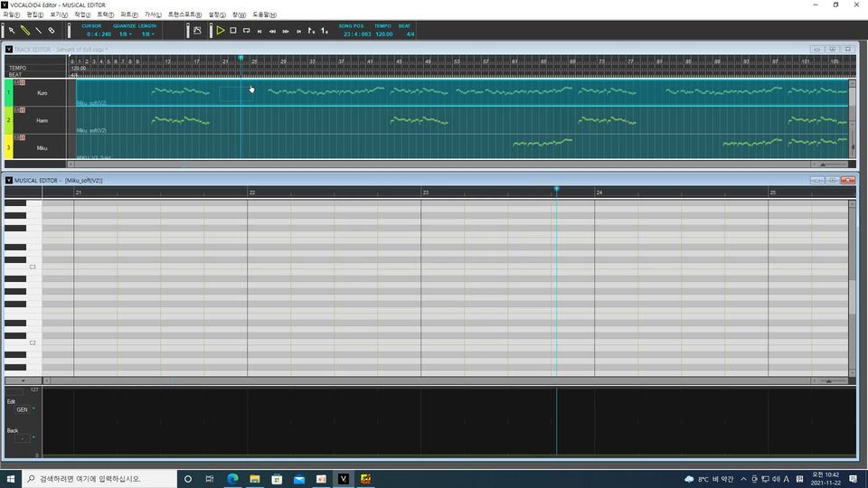
Task: Select the Harn track name
Action: click(x=42, y=120)
